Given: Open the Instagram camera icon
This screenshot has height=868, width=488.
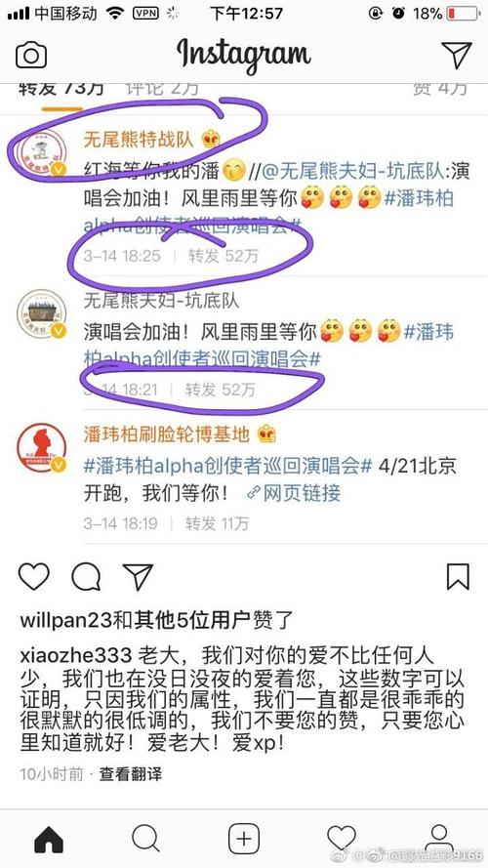Looking at the screenshot, I should (x=31, y=55).
